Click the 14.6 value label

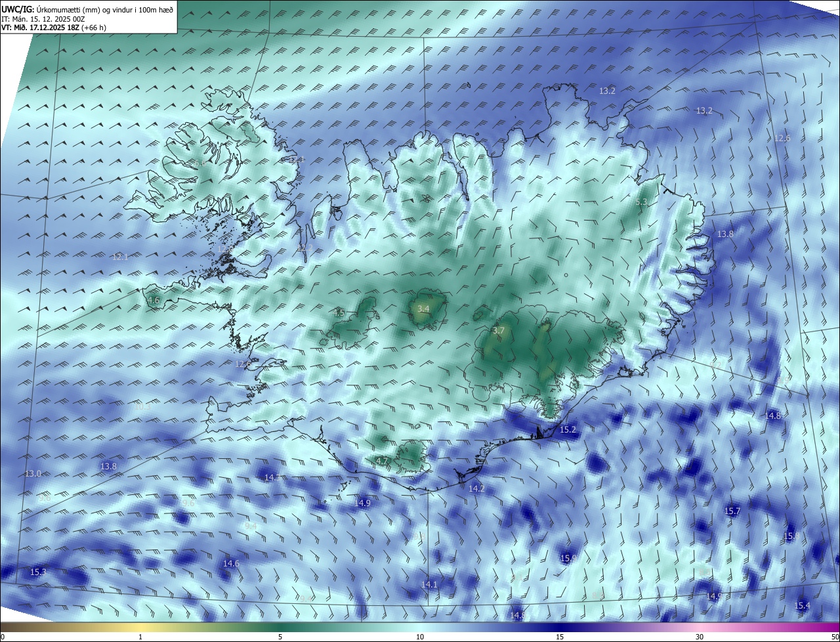click(x=231, y=563)
